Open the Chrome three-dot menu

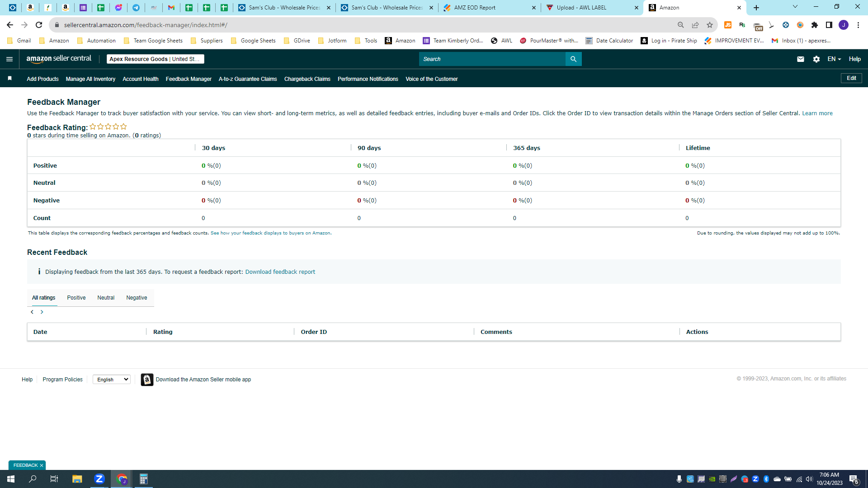coord(858,25)
